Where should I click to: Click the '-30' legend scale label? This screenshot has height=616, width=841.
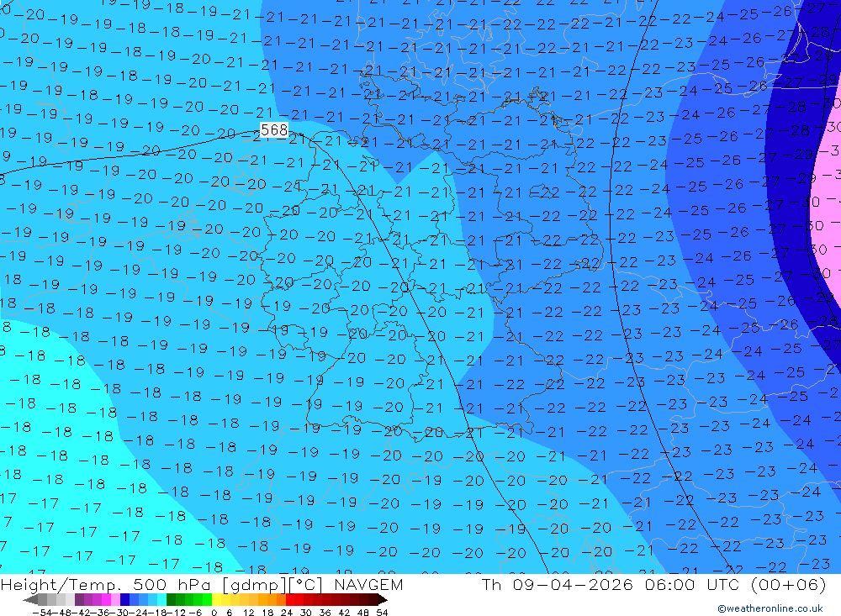click(121, 613)
